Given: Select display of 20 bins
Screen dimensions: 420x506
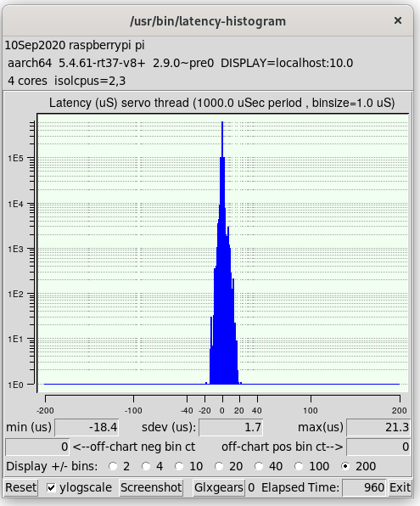Looking at the screenshot, I should click(219, 466).
